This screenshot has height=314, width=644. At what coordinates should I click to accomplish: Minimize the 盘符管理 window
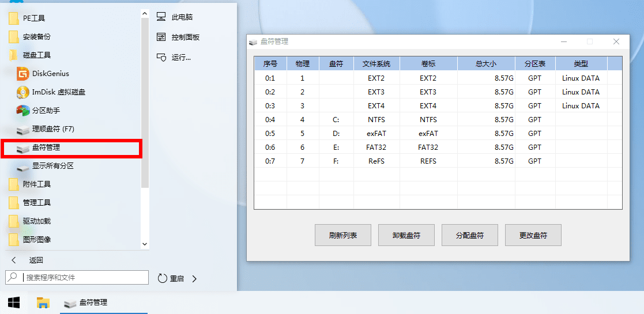click(564, 41)
